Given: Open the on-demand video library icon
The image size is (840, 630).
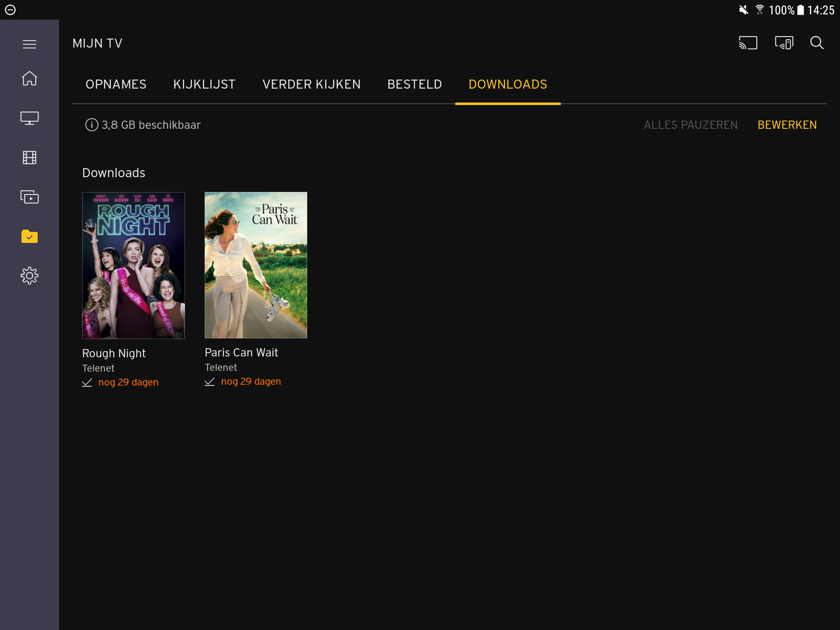Looking at the screenshot, I should (29, 197).
